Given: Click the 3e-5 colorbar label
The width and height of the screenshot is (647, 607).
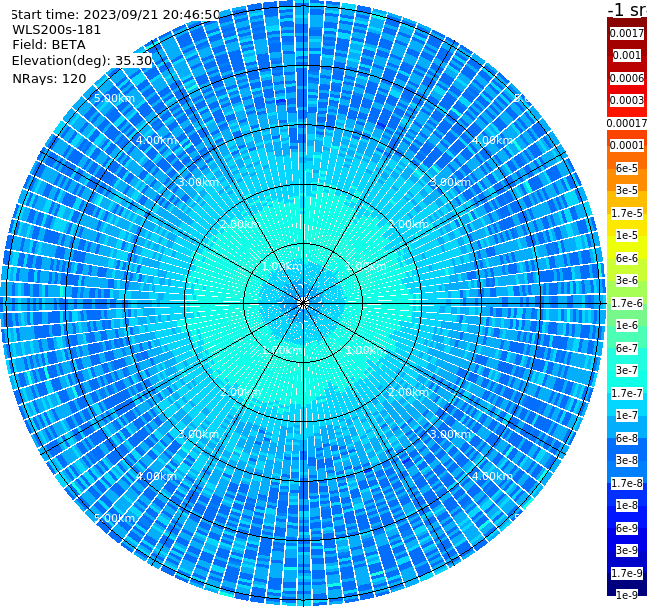Looking at the screenshot, I should tap(627, 190).
